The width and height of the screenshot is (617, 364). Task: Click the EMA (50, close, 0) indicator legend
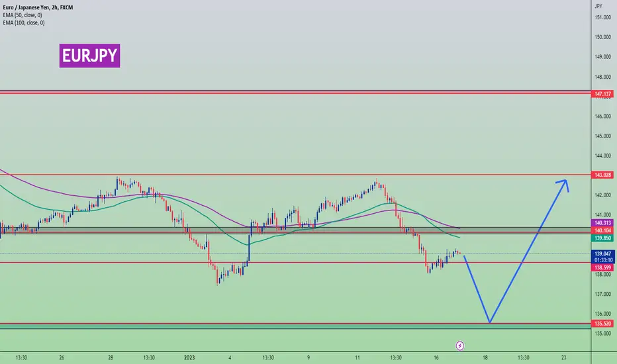23,15
